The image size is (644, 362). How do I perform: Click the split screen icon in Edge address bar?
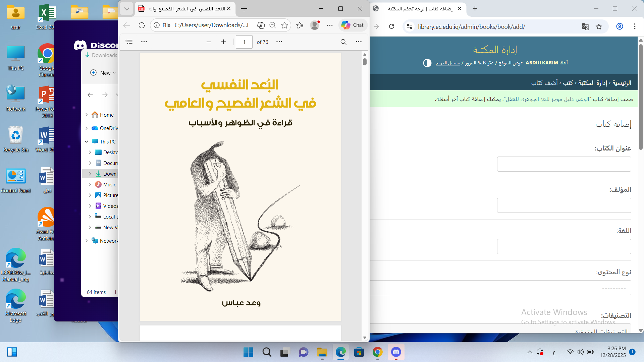pyautogui.click(x=261, y=25)
